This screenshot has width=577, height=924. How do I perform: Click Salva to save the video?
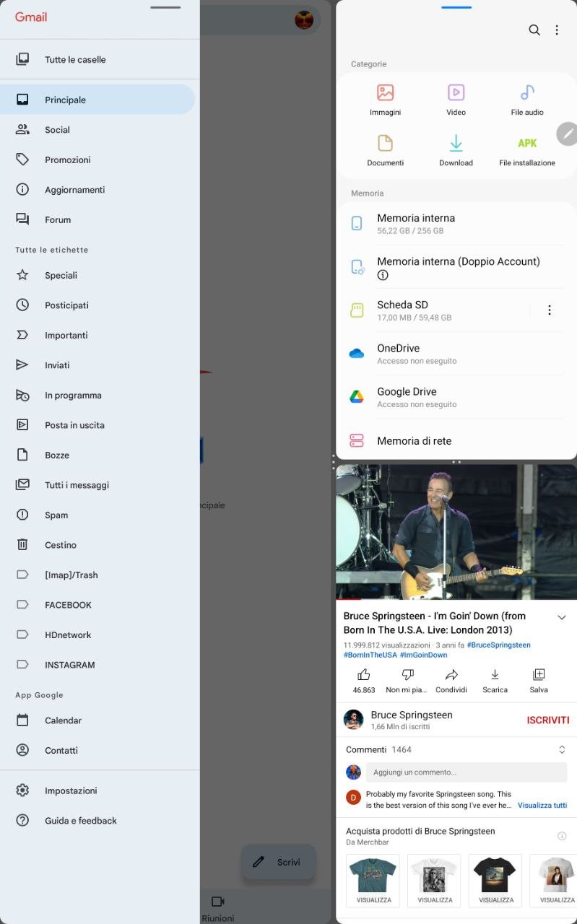[x=539, y=681]
